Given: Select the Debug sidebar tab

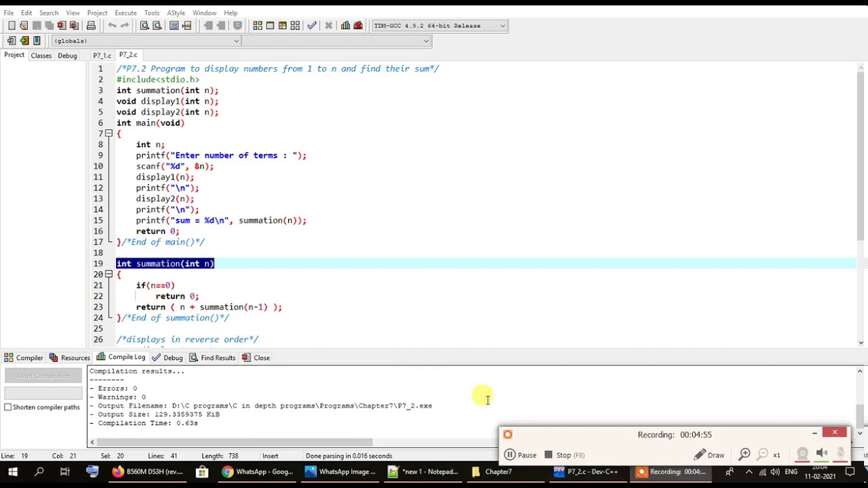Looking at the screenshot, I should point(67,56).
